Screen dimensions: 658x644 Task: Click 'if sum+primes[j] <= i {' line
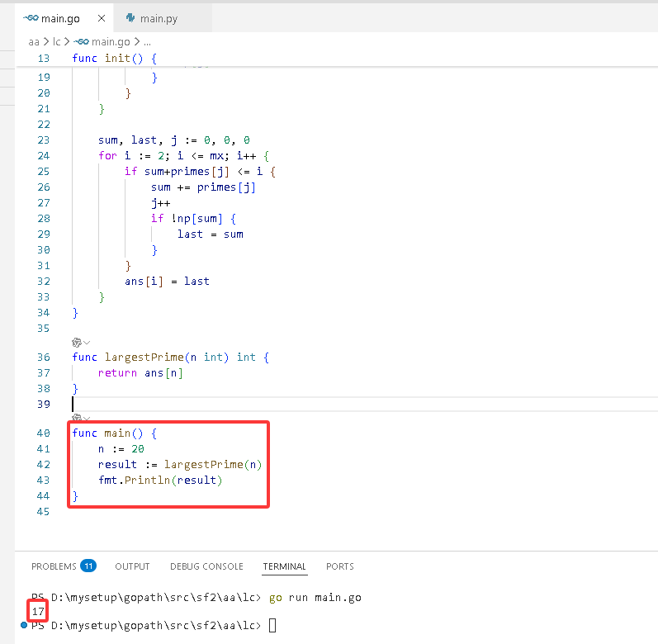(x=200, y=172)
